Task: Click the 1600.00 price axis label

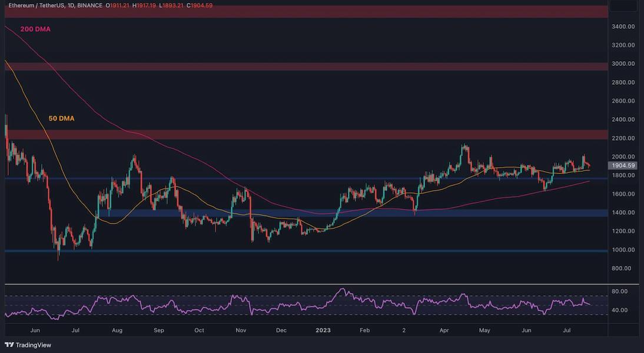Action: (623, 194)
